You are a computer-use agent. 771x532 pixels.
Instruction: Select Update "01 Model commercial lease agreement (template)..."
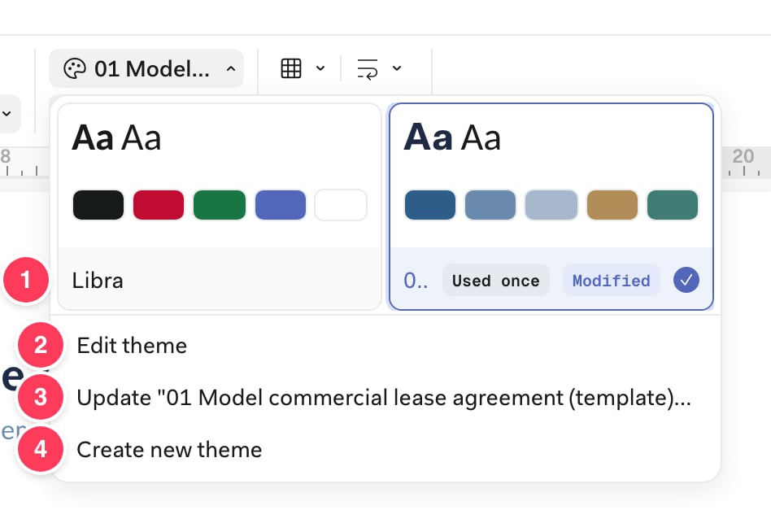coord(385,397)
